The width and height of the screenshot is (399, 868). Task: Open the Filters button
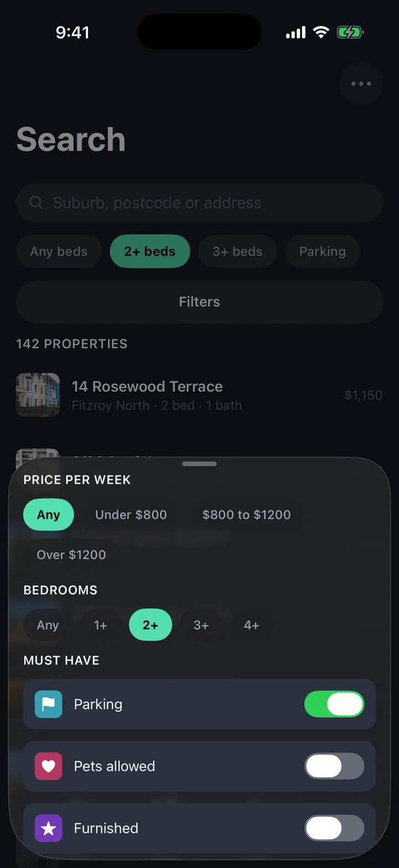199,302
